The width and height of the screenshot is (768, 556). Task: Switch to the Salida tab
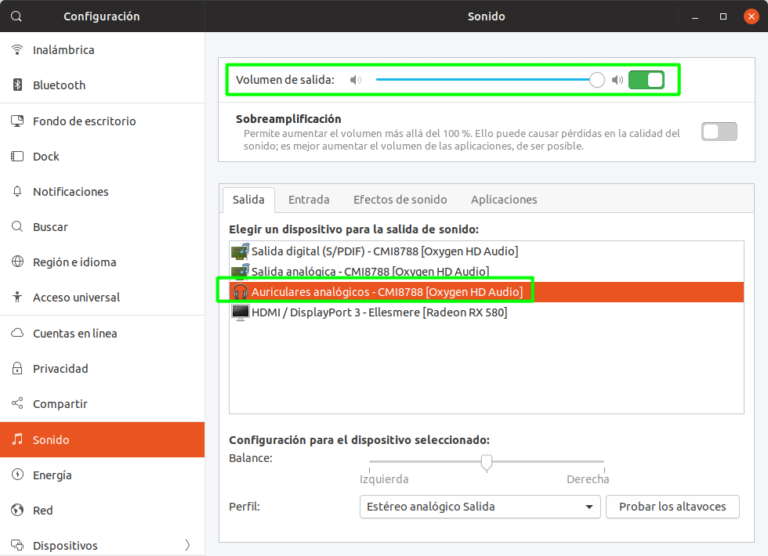(248, 200)
